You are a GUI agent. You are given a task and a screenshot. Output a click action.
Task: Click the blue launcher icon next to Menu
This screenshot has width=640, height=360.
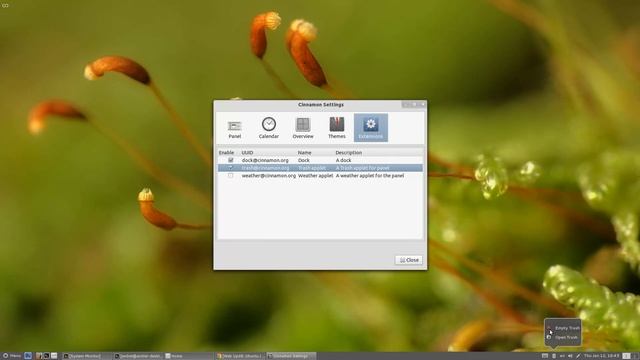28,356
